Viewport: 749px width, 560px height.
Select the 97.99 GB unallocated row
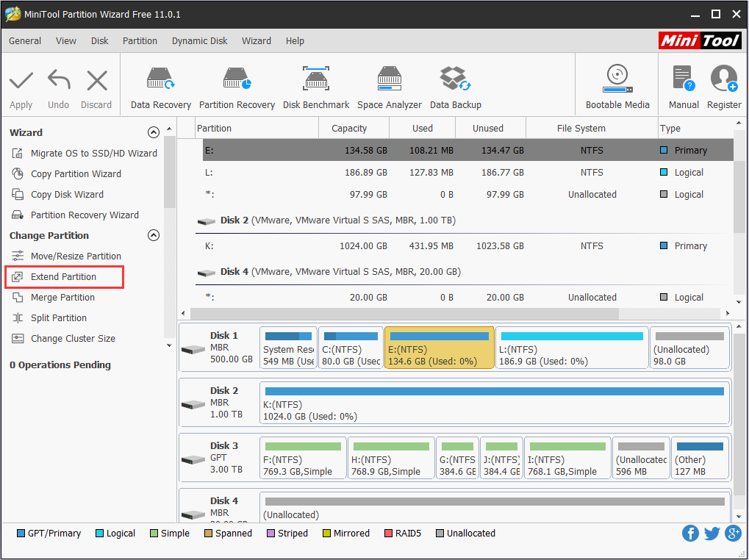(x=468, y=194)
